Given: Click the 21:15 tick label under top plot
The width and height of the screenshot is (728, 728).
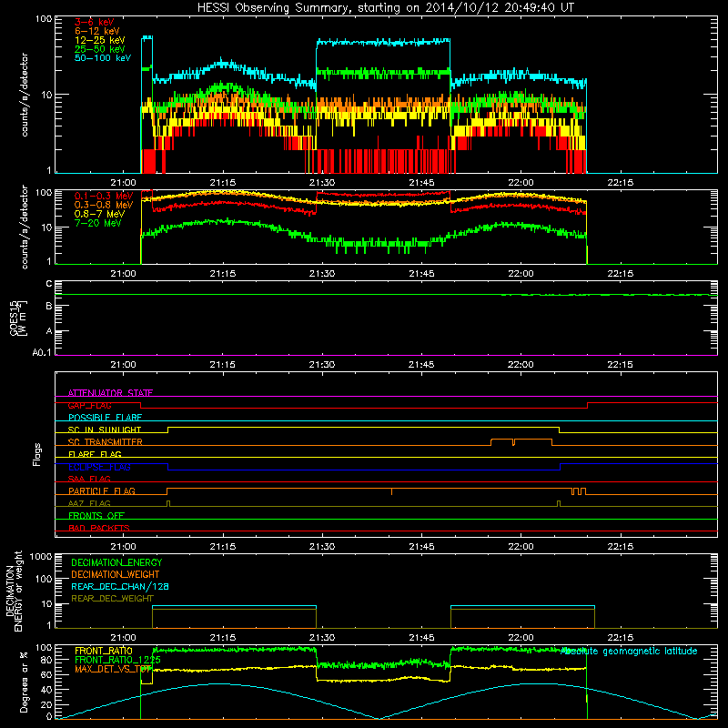Looking at the screenshot, I should click(222, 183).
